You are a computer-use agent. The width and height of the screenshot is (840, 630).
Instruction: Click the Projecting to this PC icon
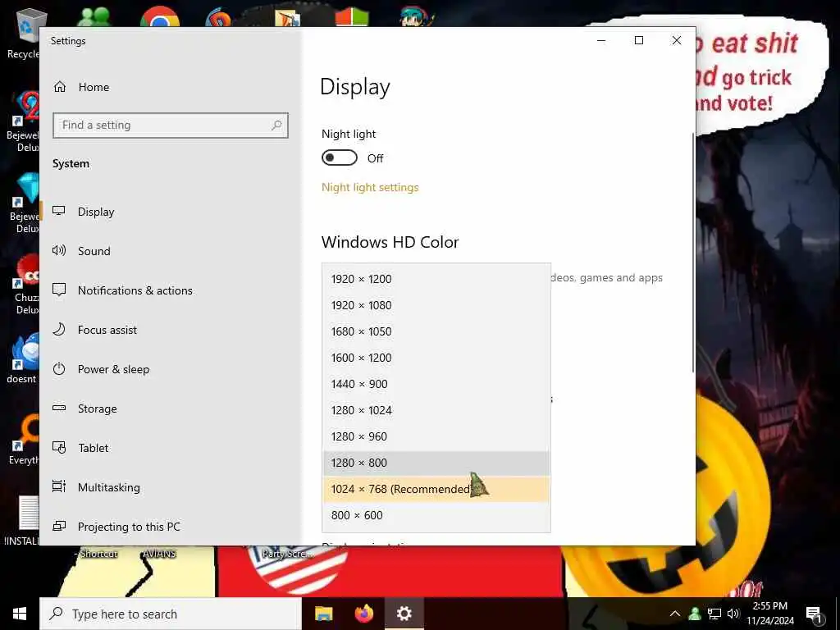point(59,526)
